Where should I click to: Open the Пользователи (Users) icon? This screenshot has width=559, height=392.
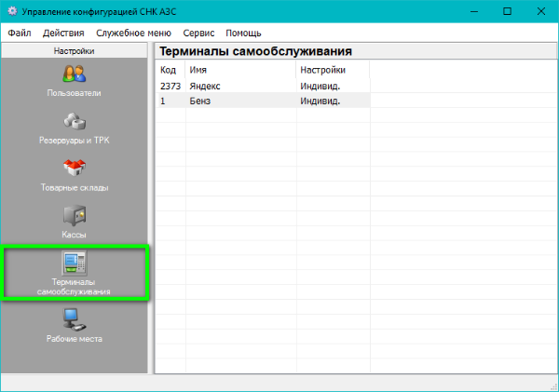point(74,74)
